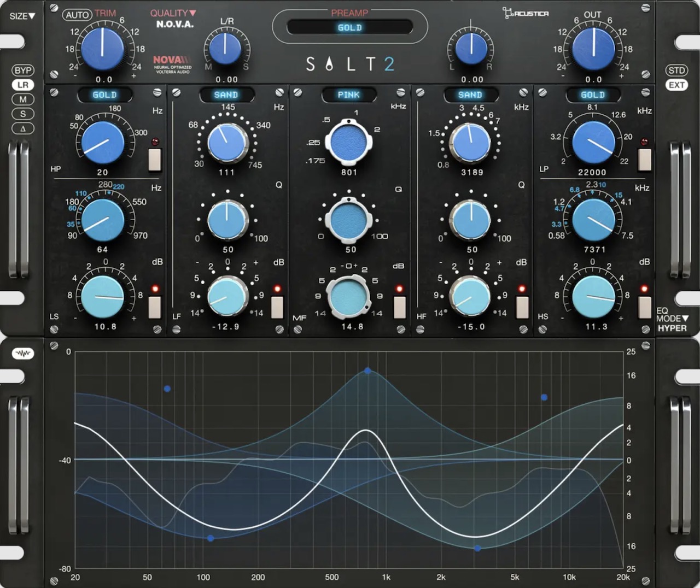Open the SAND model selector for LF band
Viewport: 700px width, 588px height.
[226, 95]
